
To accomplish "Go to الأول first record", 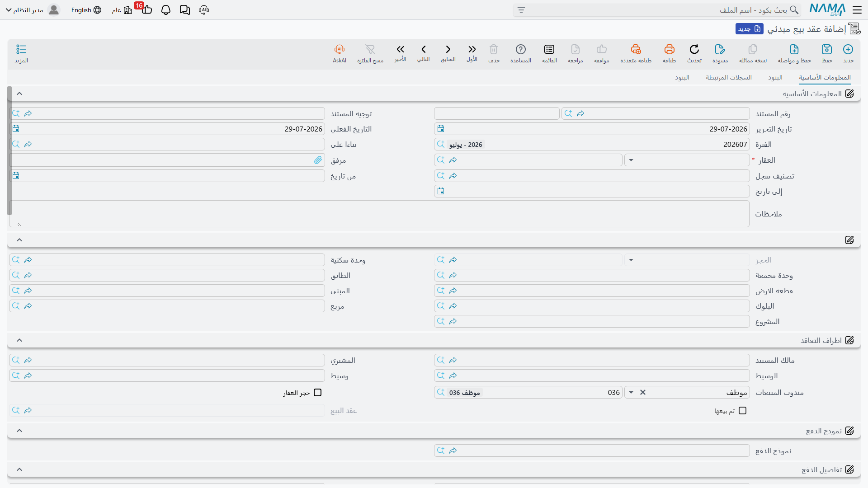I will tap(472, 53).
